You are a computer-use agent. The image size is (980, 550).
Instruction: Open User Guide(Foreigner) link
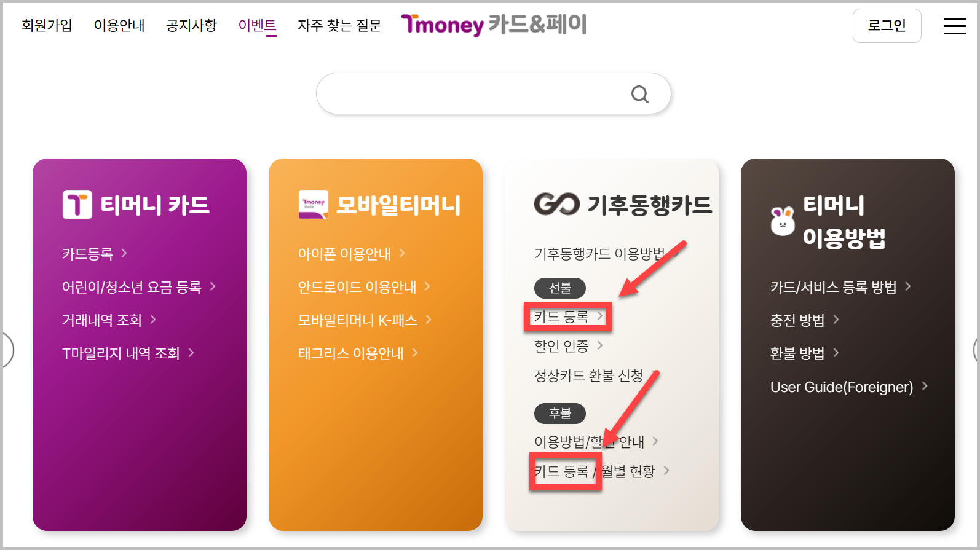(842, 387)
